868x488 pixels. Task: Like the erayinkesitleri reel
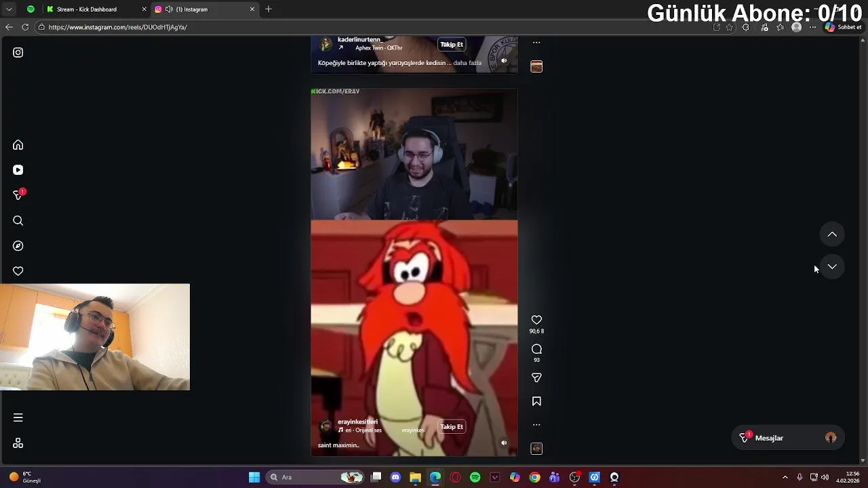coord(536,320)
